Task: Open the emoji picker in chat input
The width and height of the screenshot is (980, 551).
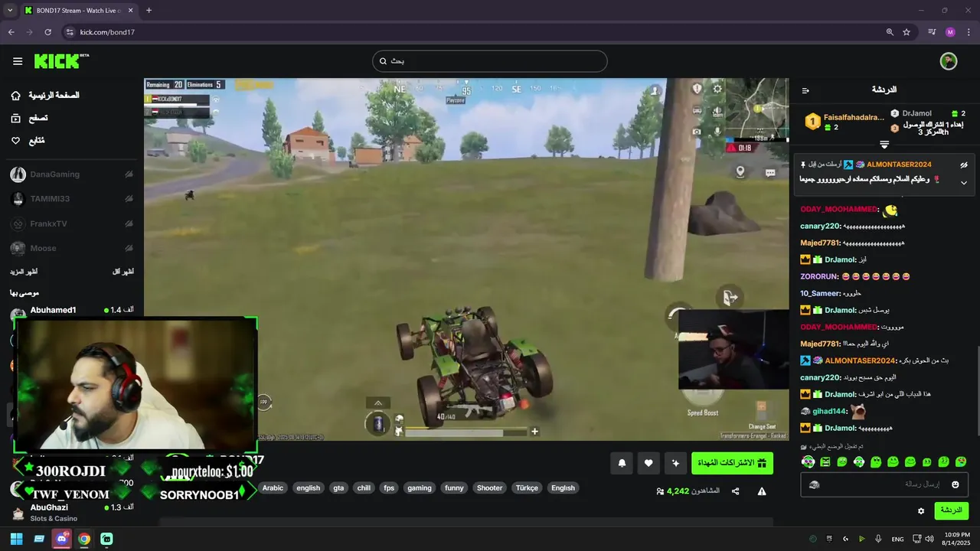Action: (x=955, y=484)
